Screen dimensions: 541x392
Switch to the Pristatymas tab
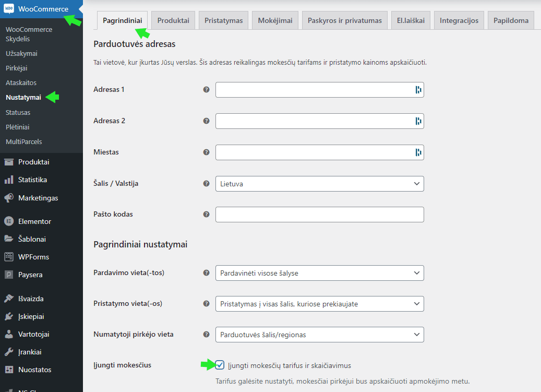(223, 21)
